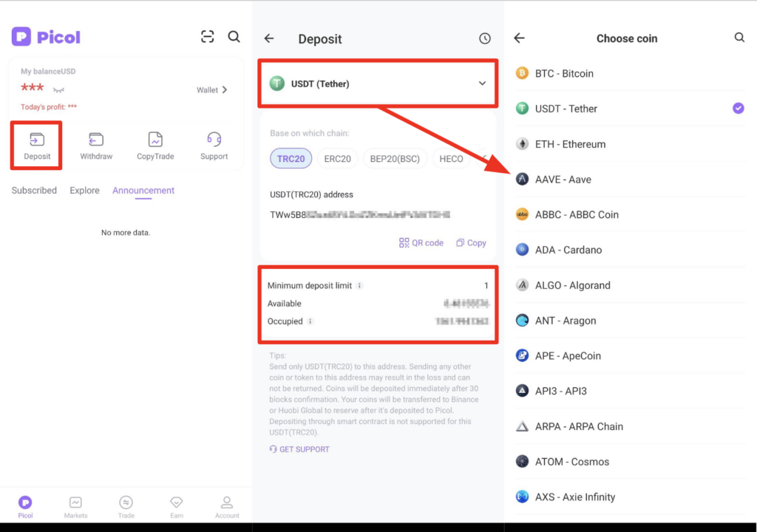Expand the Wallet chevron
Screen dimensions: 757x532
pyautogui.click(x=225, y=90)
